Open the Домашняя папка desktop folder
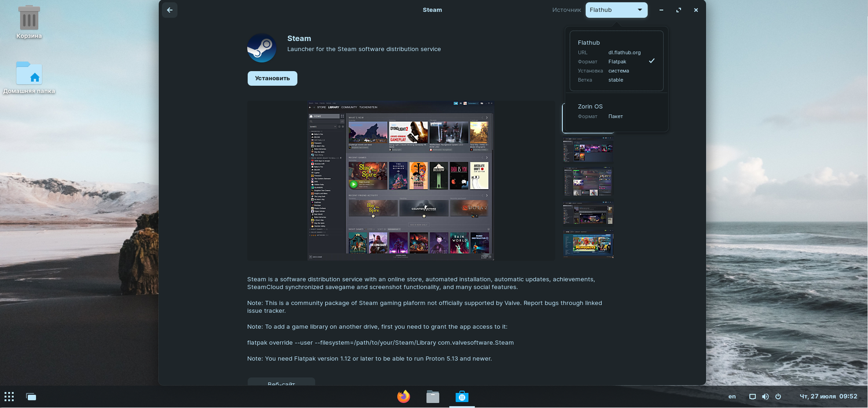The image size is (868, 408). click(29, 78)
